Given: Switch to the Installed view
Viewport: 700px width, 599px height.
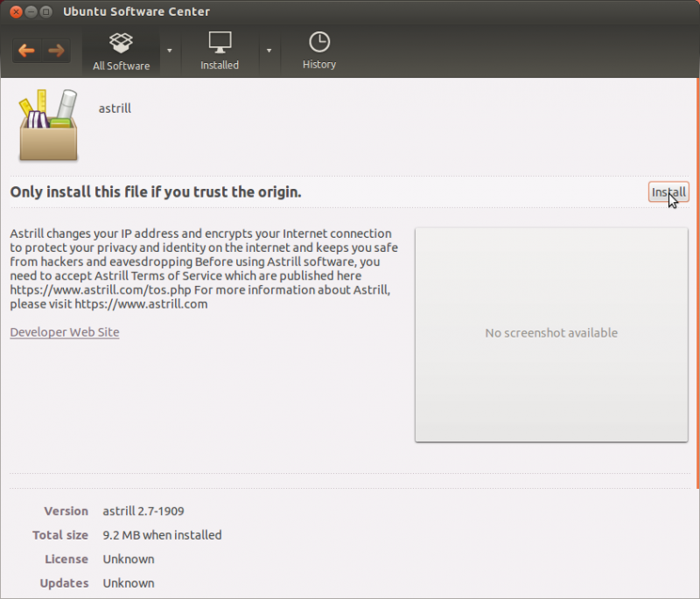Looking at the screenshot, I should pyautogui.click(x=220, y=52).
